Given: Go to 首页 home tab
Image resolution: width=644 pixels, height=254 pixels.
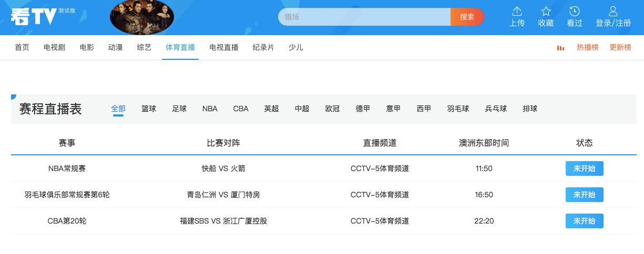Looking at the screenshot, I should (x=22, y=47).
